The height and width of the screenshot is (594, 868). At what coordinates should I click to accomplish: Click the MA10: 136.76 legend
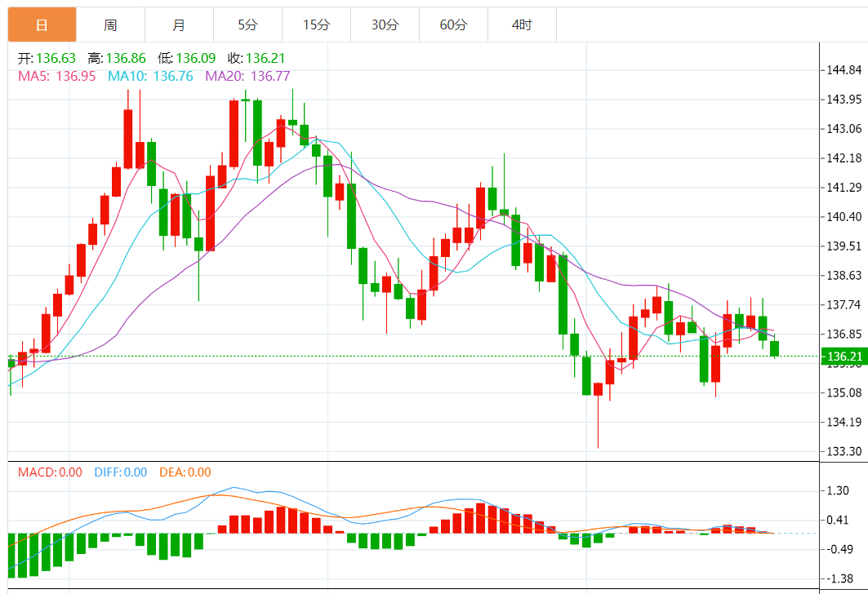pyautogui.click(x=150, y=76)
